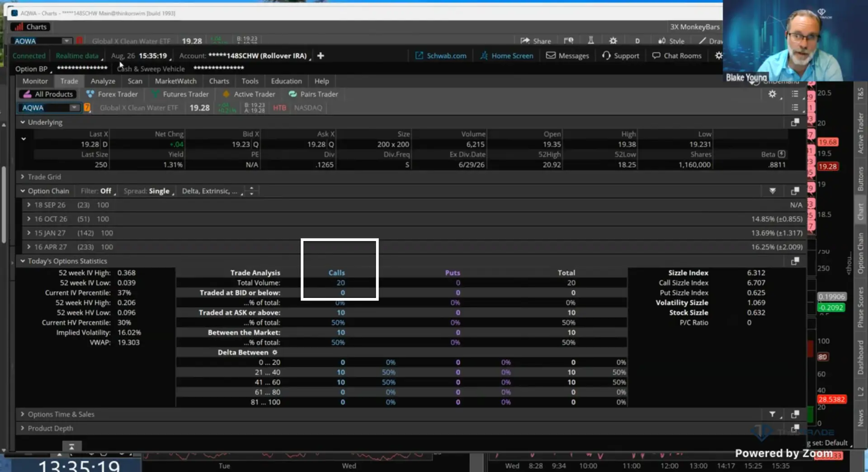The height and width of the screenshot is (472, 868).
Task: Click the Support headset icon
Action: [606, 56]
